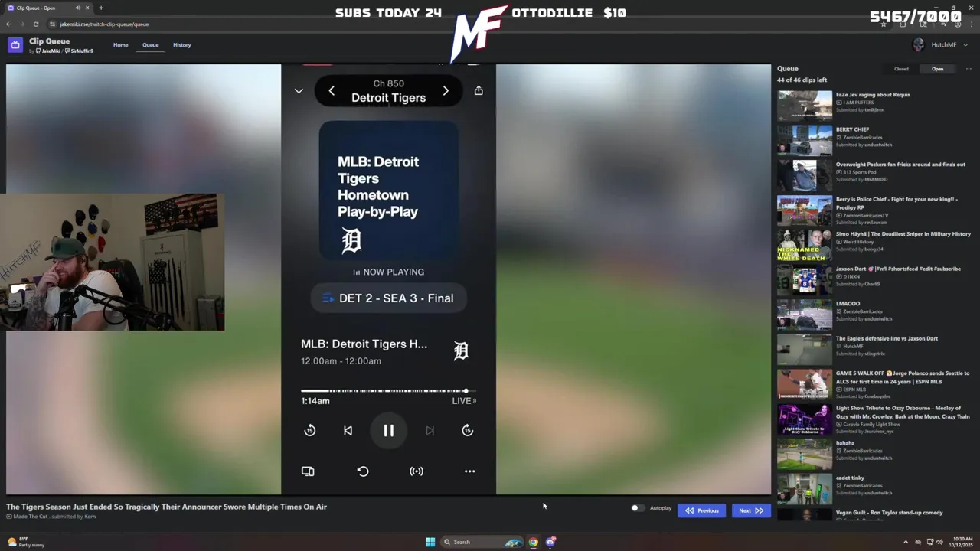The height and width of the screenshot is (551, 980).
Task: Go to next channel with right chevron
Action: [446, 90]
